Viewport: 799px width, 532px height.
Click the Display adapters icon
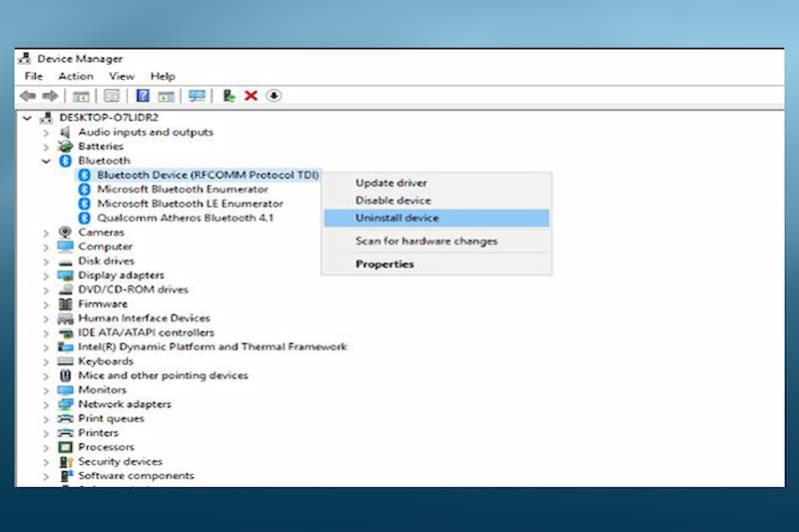point(65,275)
